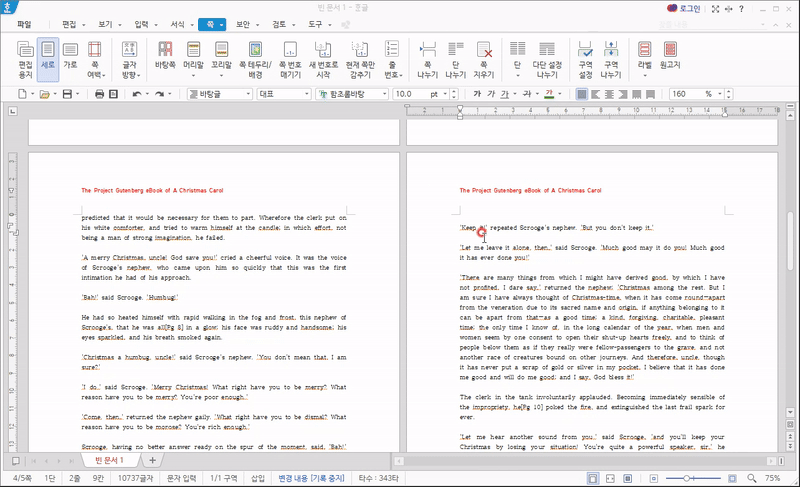Image resolution: width=800 pixels, height=487 pixels.
Task: Click the print icon
Action: 99,94
